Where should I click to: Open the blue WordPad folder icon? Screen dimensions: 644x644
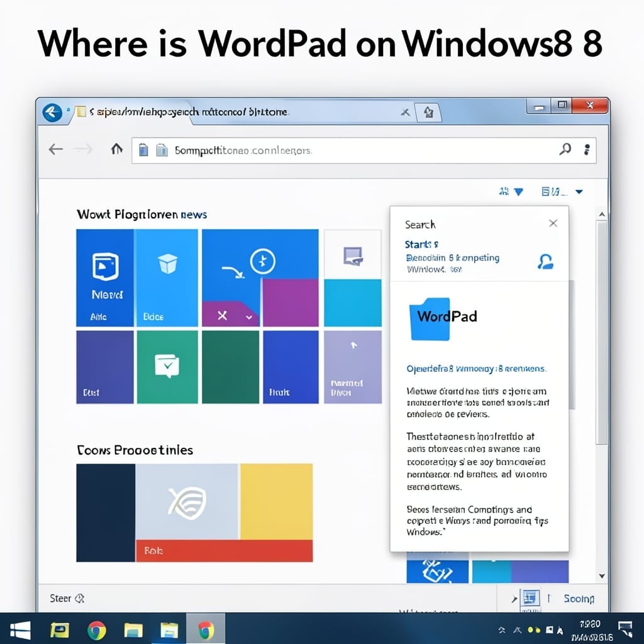click(x=429, y=319)
